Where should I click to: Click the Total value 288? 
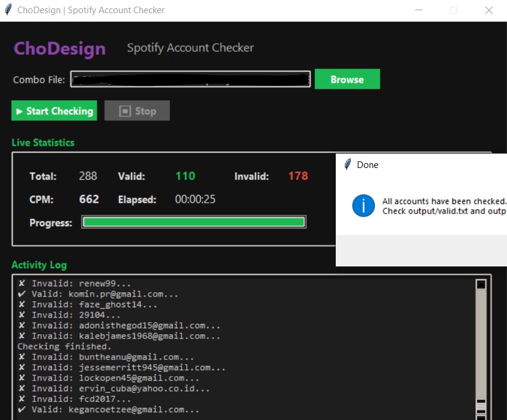click(x=88, y=176)
